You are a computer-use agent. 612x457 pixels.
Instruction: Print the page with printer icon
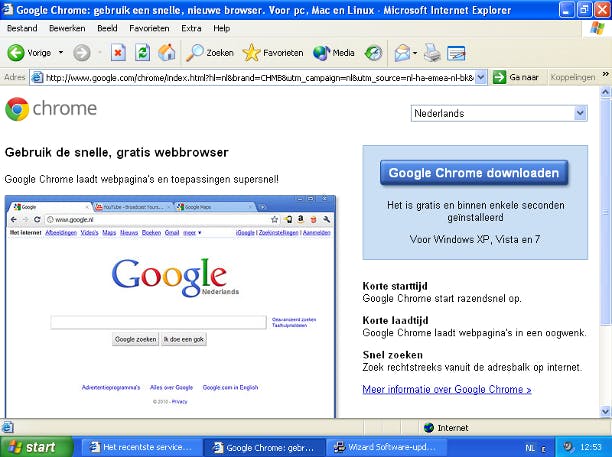[432, 53]
